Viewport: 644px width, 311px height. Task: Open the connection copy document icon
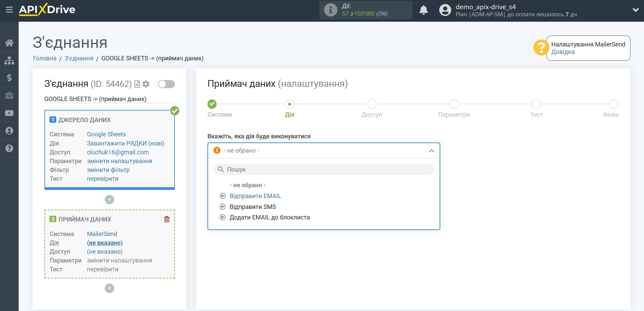point(137,84)
